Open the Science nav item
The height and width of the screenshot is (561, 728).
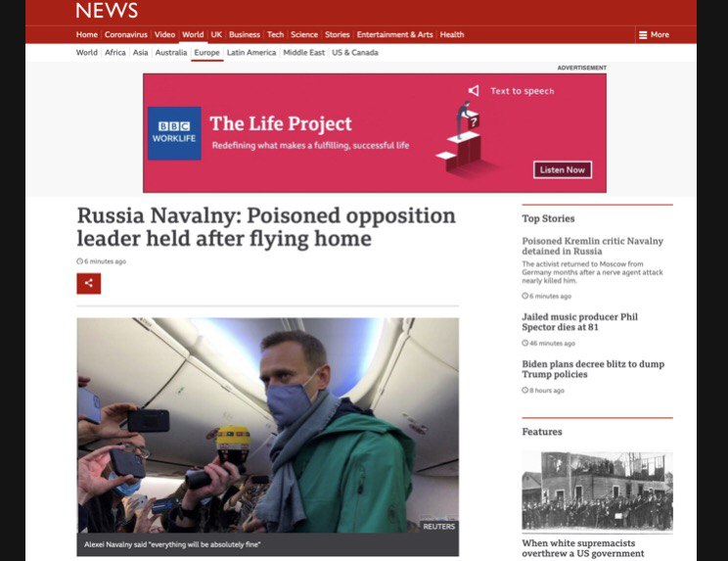304,35
